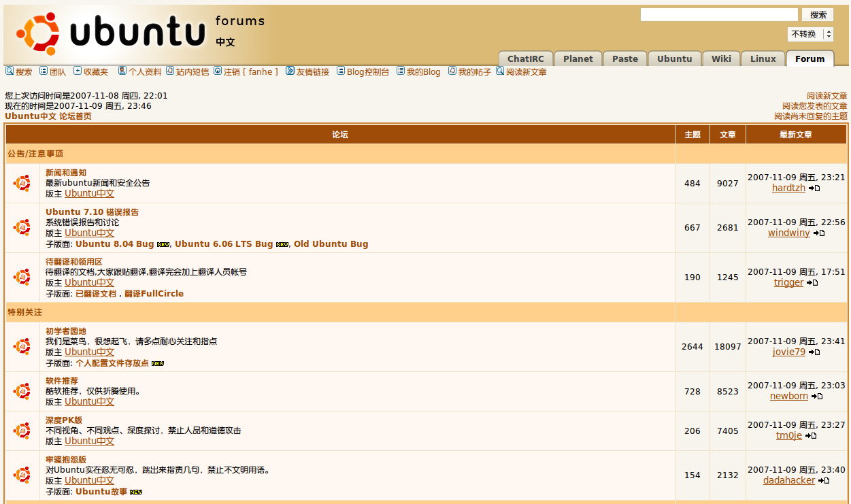Open user dadahacker's profile
The image size is (851, 504).
click(x=789, y=481)
